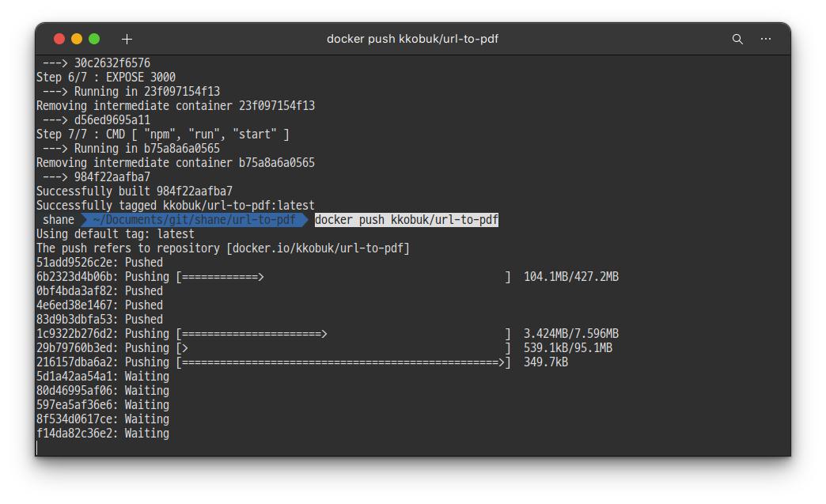The height and width of the screenshot is (504, 826).
Task: Maximize the terminal using the green button
Action: (94, 39)
